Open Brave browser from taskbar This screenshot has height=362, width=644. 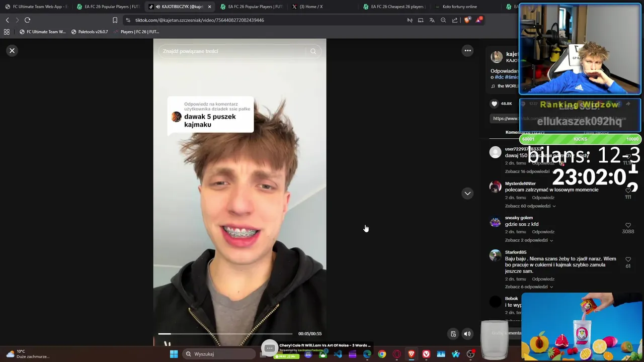click(x=412, y=354)
